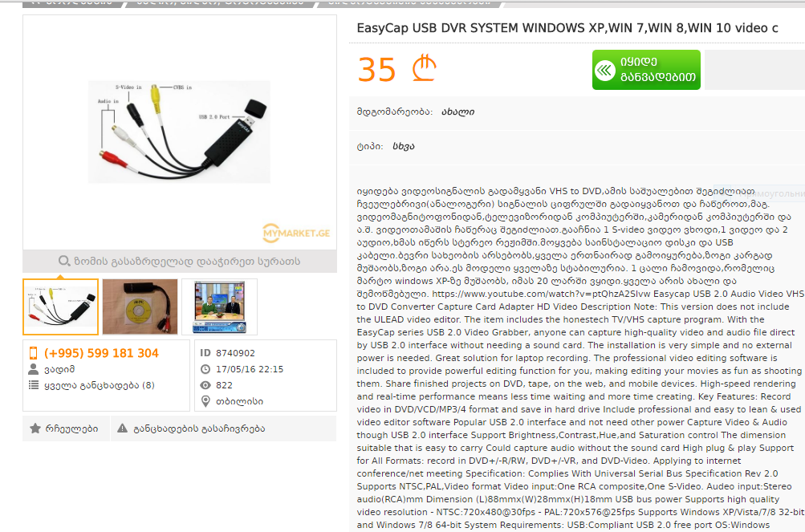Select second thumbnail with CD disc
Image resolution: width=805 pixels, height=532 pixels.
(140, 307)
